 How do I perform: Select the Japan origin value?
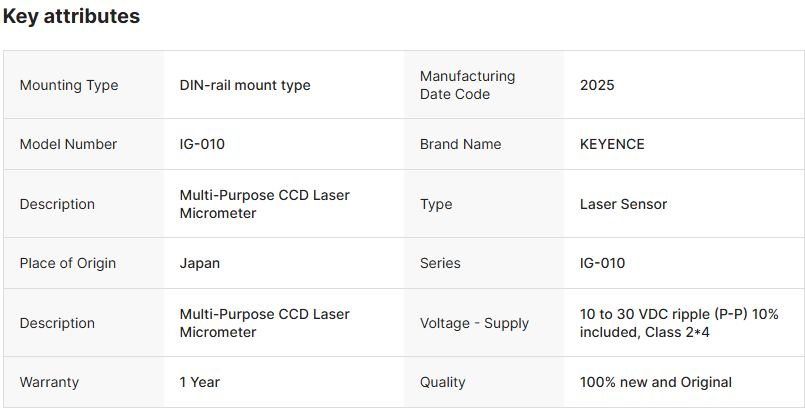[200, 263]
